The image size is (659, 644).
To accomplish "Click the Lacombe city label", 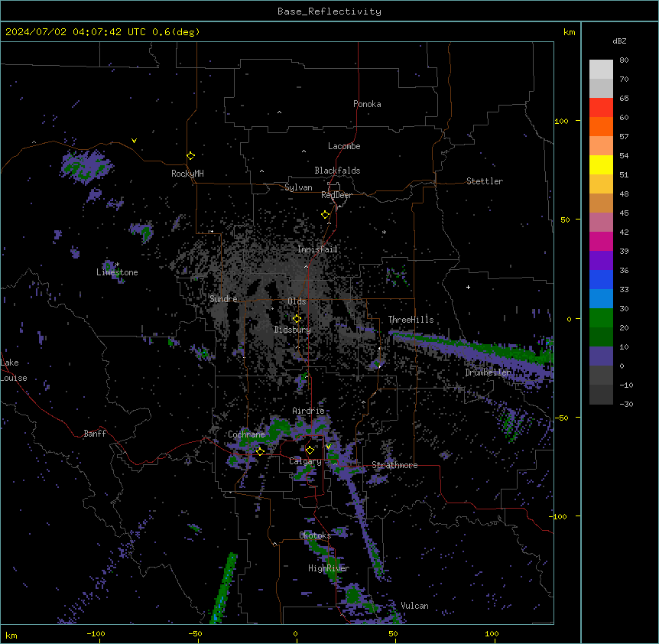I will pos(344,146).
